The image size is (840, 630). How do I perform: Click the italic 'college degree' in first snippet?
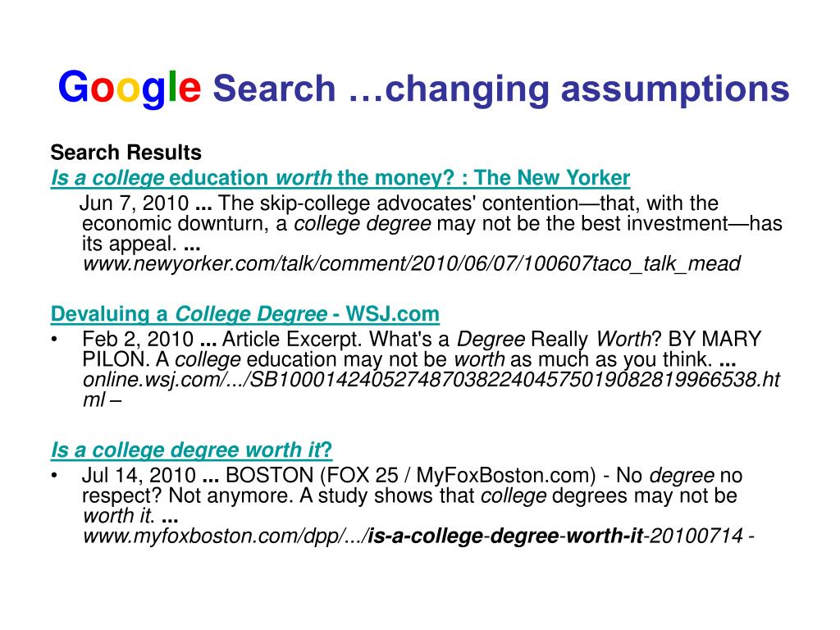click(x=362, y=224)
